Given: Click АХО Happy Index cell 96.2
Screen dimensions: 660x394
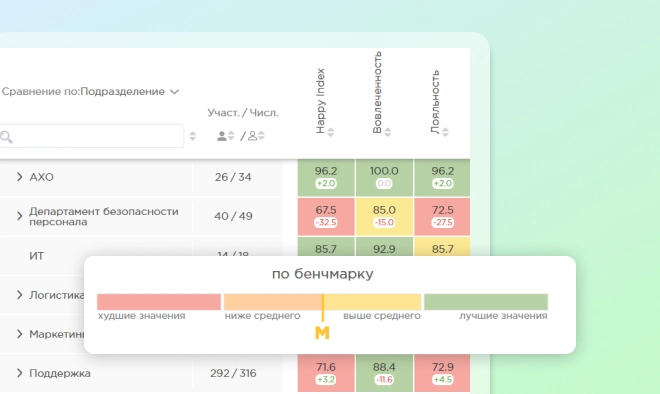Looking at the screenshot, I should click(x=326, y=177).
